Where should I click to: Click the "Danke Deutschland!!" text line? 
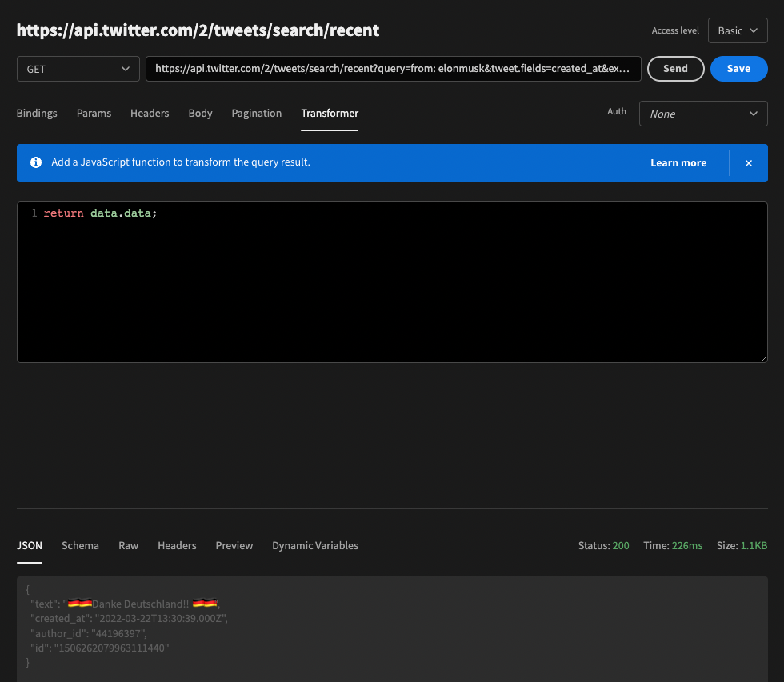[x=125, y=604]
